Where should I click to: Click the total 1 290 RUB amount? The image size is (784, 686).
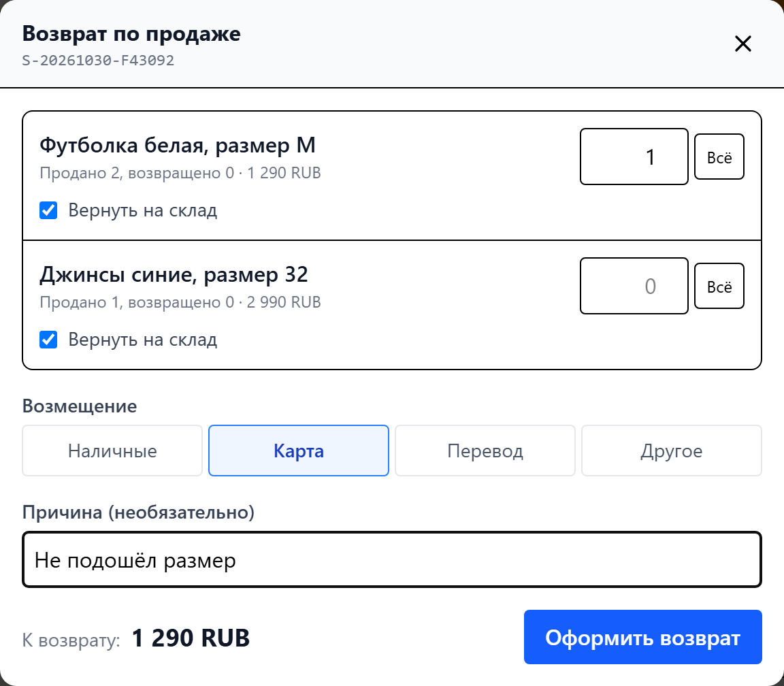191,638
